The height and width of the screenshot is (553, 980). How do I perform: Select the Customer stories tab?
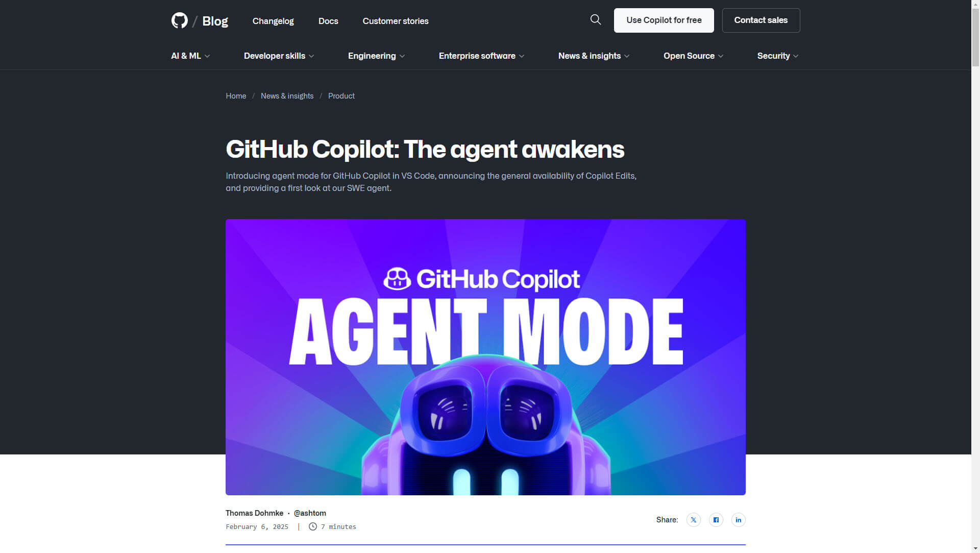pyautogui.click(x=395, y=21)
